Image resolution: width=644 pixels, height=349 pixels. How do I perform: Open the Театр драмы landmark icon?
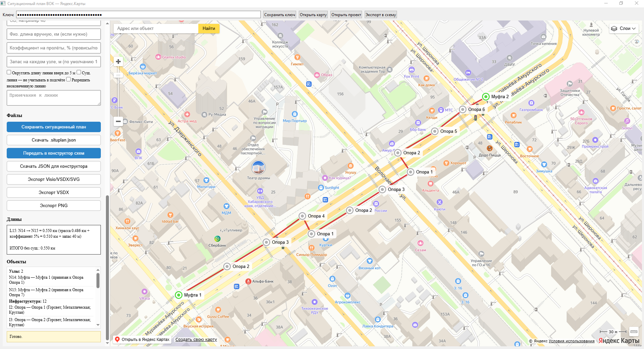(x=258, y=167)
